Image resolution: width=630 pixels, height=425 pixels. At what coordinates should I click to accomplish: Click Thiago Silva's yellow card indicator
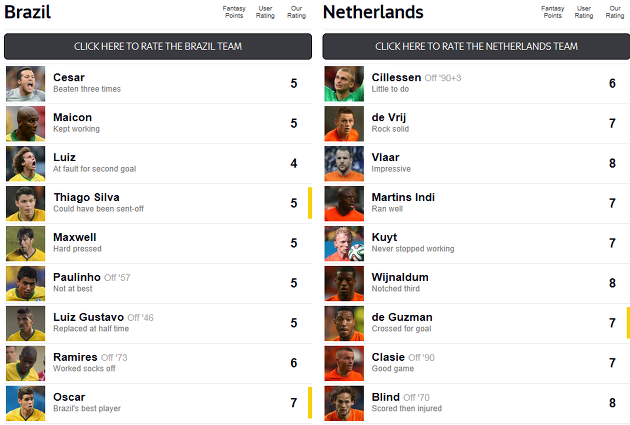(x=310, y=203)
